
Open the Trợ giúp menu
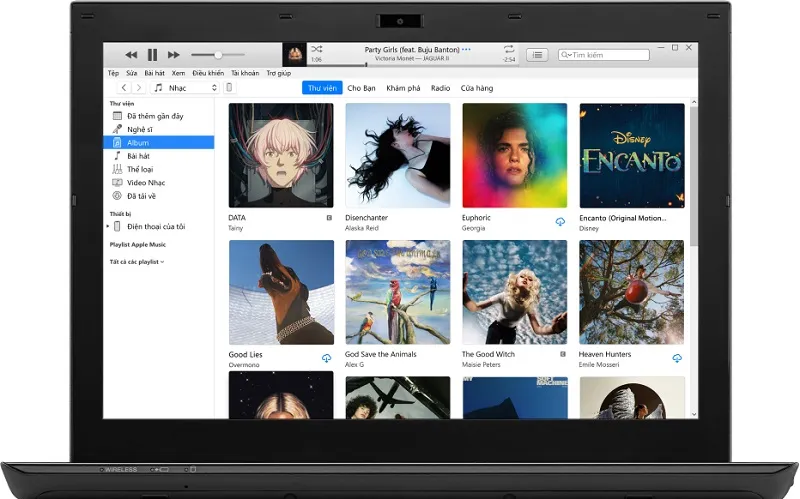[x=279, y=73]
